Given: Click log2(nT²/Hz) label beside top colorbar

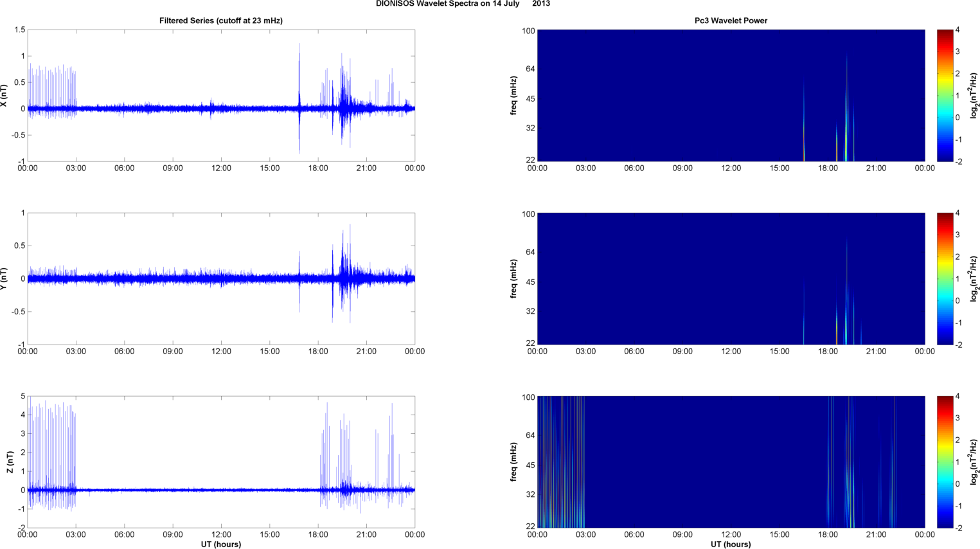Looking at the screenshot, I should tap(974, 96).
